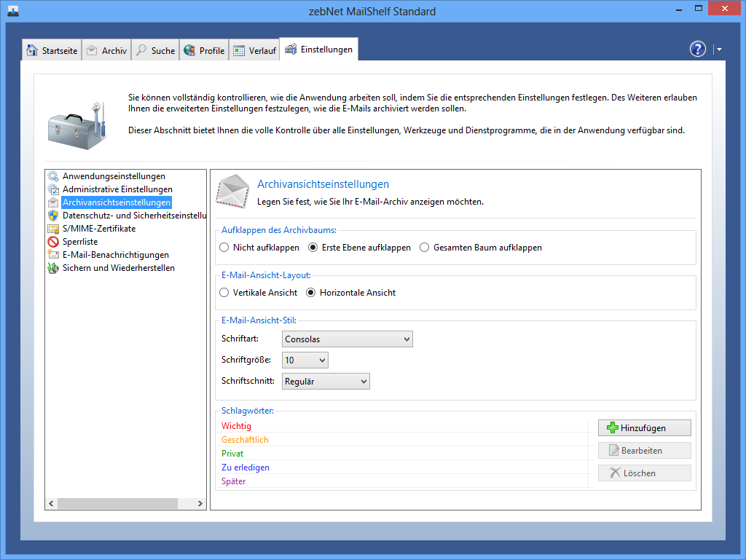This screenshot has width=746, height=560.
Task: Click the E-Mail-Benachrichtigungen envelope icon
Action: coord(53,255)
